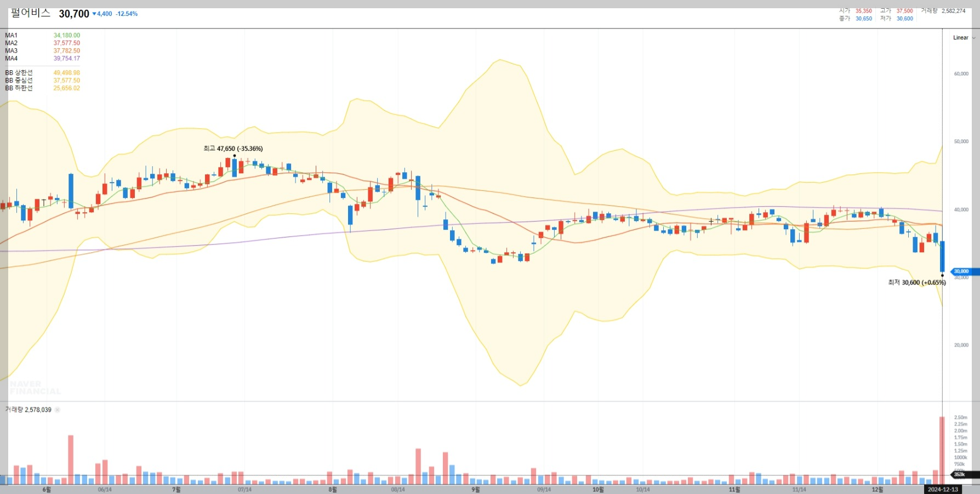This screenshot has width=980, height=494.
Task: Click MA3 value 37,782.50
Action: [x=67, y=50]
